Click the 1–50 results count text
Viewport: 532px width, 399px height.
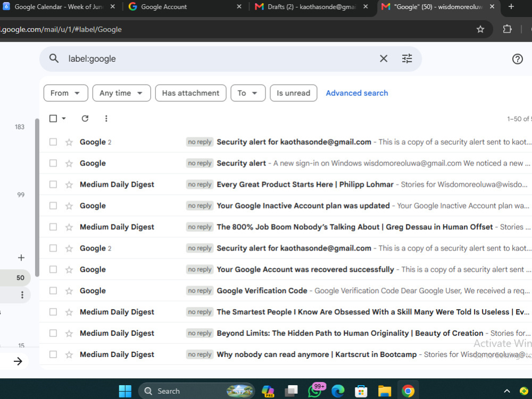point(519,119)
